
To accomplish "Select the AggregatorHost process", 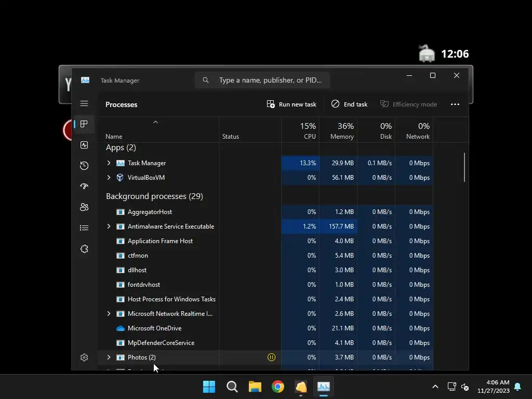I will tap(265, 212).
